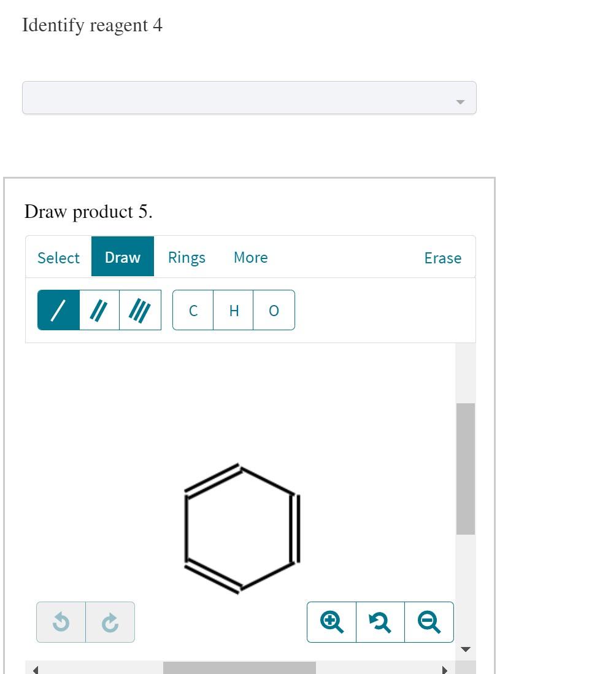Click the zoom in magnifier icon
616x674 pixels.
[x=331, y=622]
